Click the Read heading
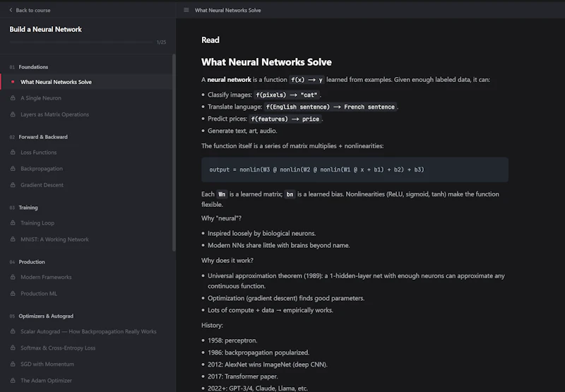This screenshot has height=392, width=565. pos(210,40)
